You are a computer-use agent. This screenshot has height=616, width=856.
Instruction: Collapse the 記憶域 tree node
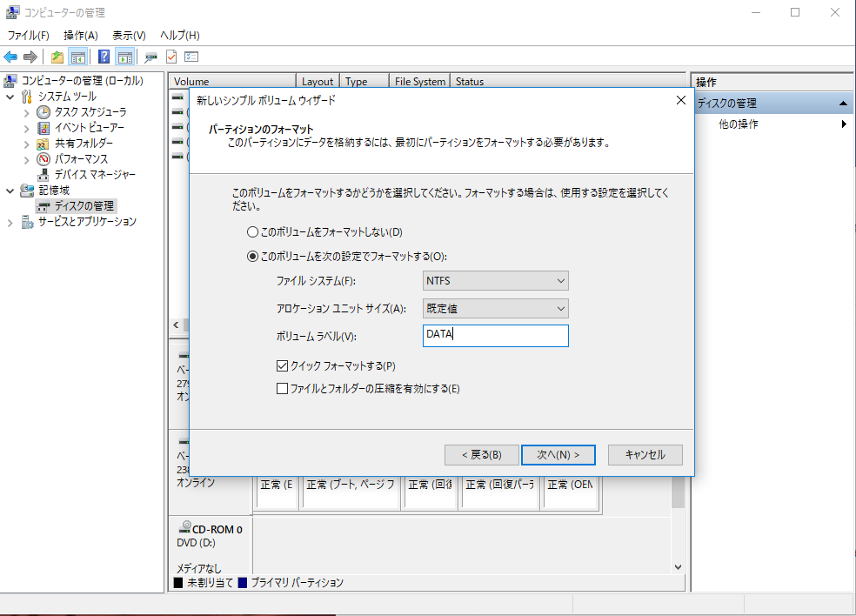(x=10, y=191)
